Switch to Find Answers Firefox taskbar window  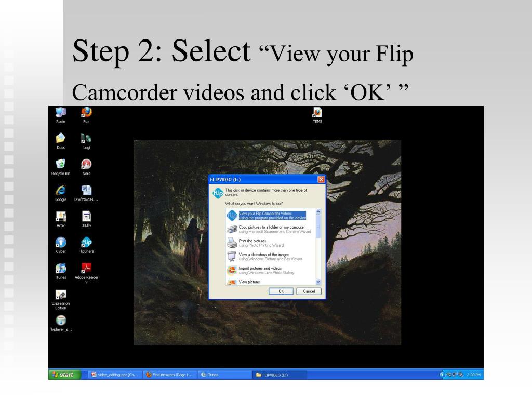tap(169, 375)
